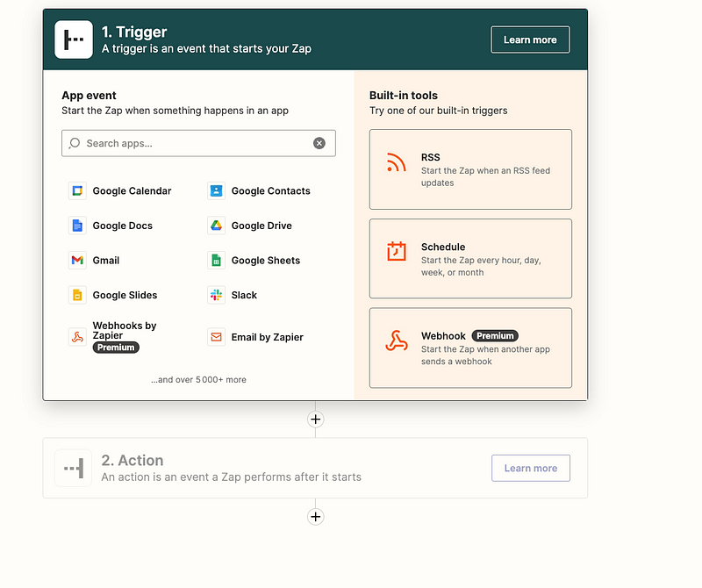702x588 pixels.
Task: Click the '1. Trigger' heading
Action: (x=134, y=32)
